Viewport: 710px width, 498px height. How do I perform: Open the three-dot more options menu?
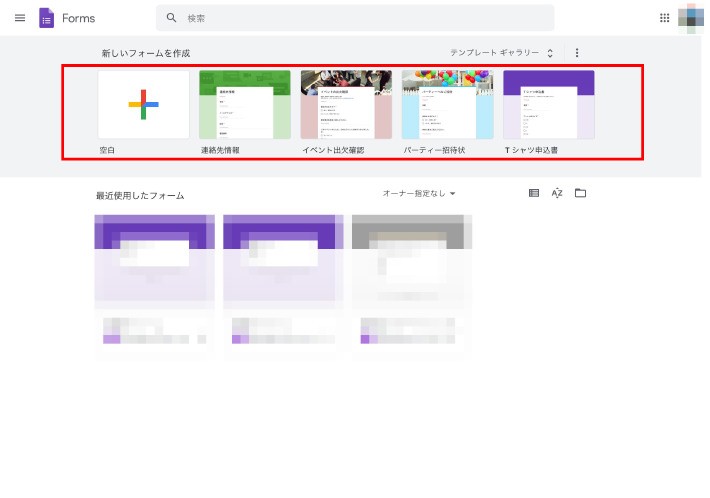click(x=577, y=53)
